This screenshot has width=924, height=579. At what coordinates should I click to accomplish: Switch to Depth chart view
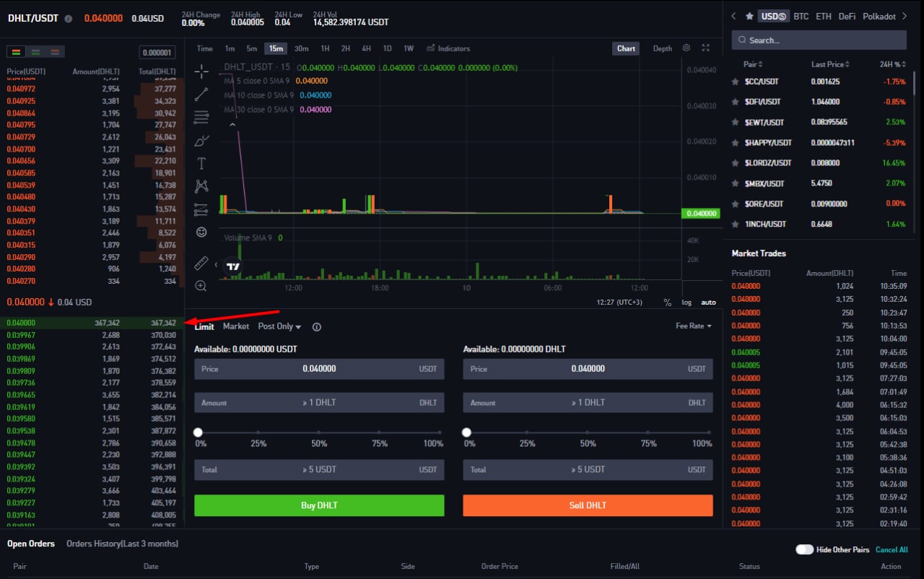coord(663,48)
